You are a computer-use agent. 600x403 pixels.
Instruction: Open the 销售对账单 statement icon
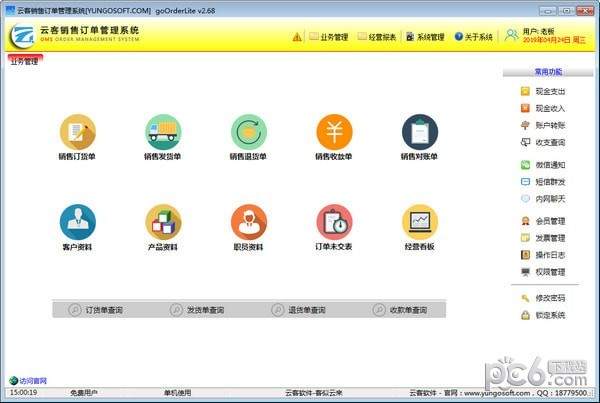(x=420, y=131)
